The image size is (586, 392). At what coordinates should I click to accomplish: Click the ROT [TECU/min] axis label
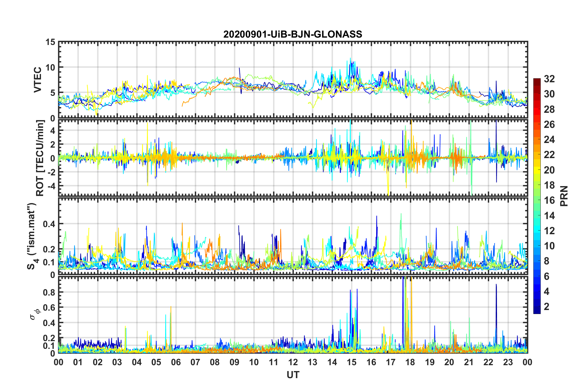coord(40,158)
